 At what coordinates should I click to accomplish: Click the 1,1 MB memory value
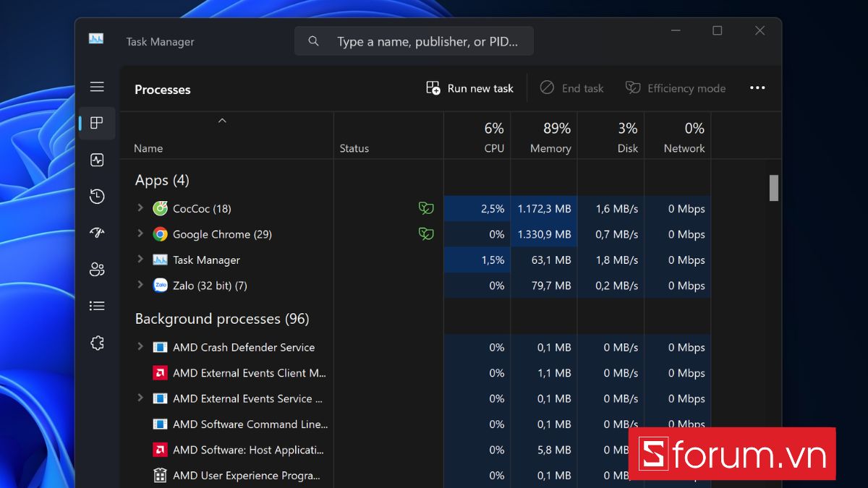(554, 373)
